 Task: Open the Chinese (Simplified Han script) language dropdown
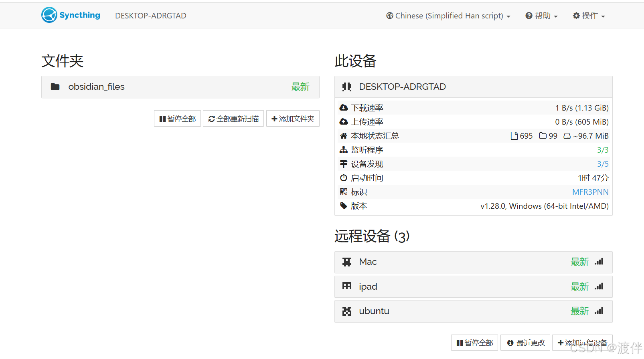point(448,16)
